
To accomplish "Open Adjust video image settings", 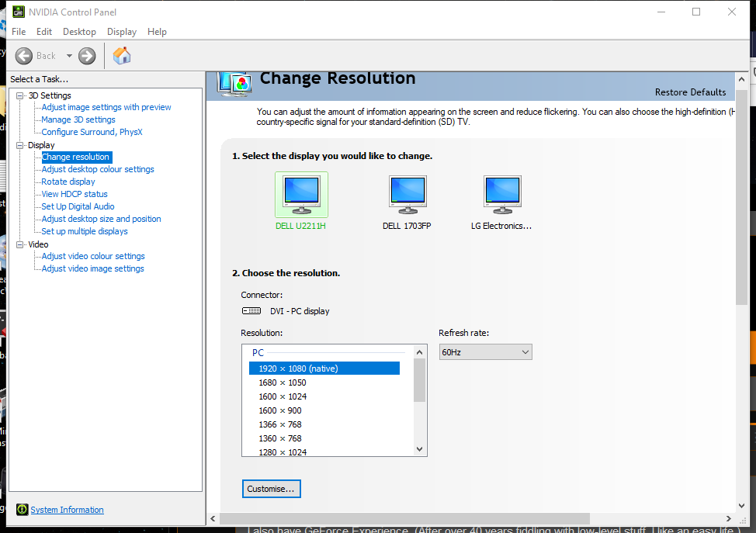I will pos(92,268).
